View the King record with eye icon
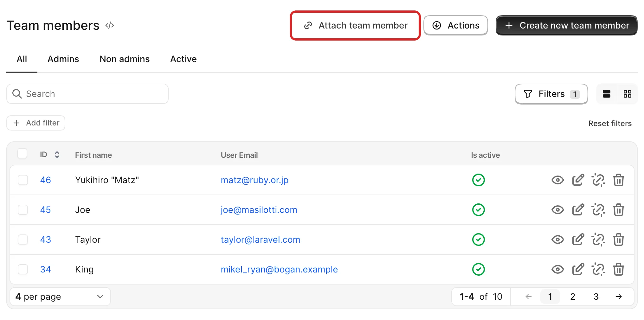Viewport: 644px width, 320px height. (557, 269)
